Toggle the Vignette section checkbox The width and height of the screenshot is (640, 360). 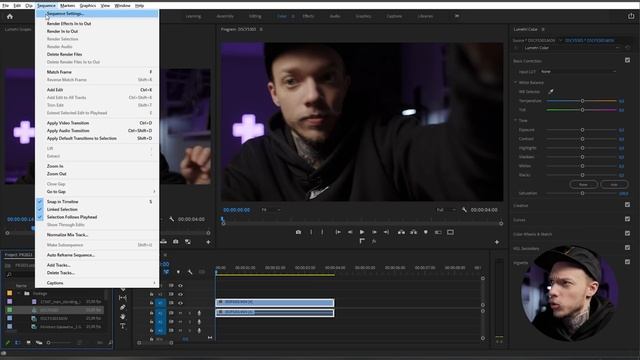pos(627,262)
